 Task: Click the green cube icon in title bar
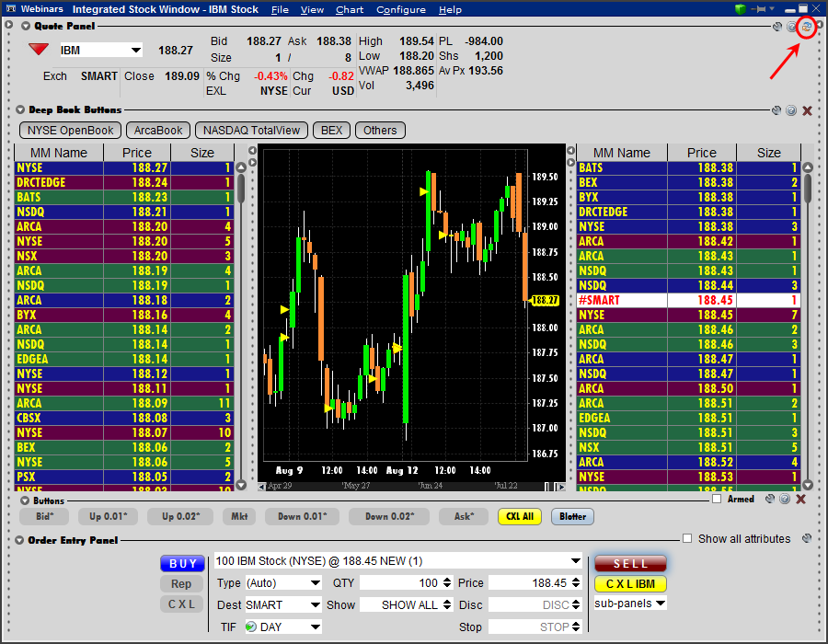pyautogui.click(x=741, y=9)
